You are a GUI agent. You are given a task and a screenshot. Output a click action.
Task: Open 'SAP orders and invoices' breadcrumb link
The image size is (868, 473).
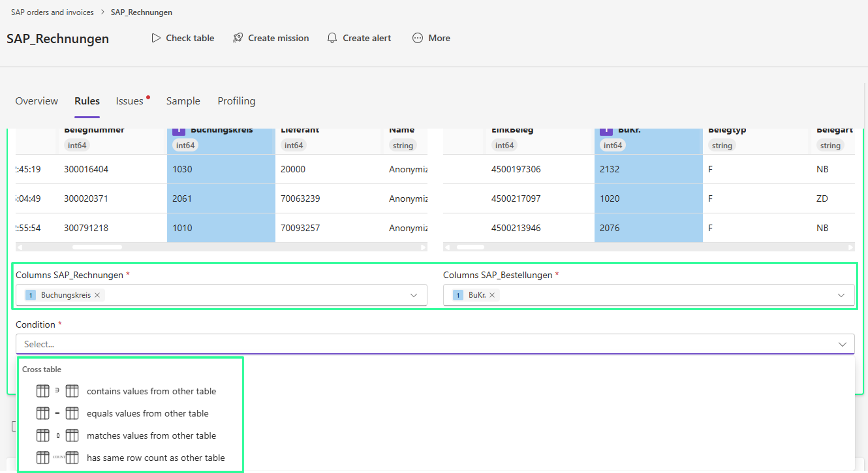(x=52, y=12)
